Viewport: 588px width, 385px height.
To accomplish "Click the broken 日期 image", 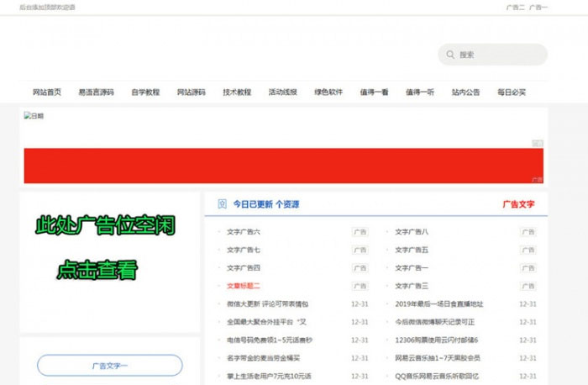I will (x=34, y=116).
